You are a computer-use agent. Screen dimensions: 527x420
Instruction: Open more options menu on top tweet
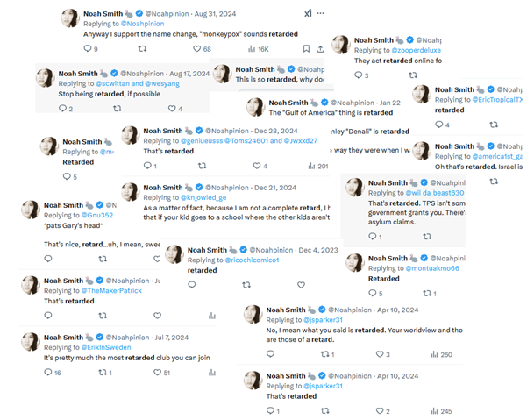point(321,13)
